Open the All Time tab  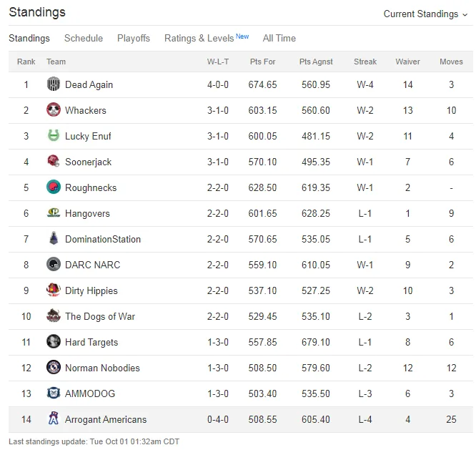pyautogui.click(x=279, y=39)
